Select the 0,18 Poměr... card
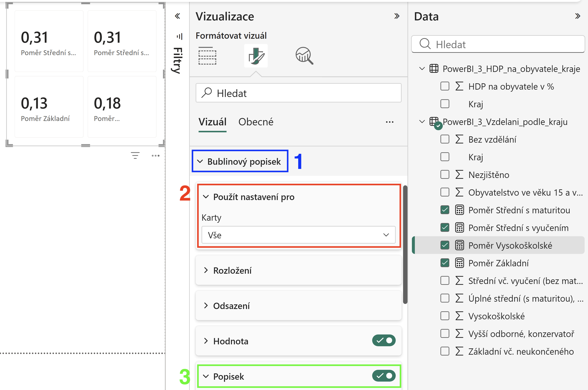Viewport: 588px width, 390px height. 122,107
